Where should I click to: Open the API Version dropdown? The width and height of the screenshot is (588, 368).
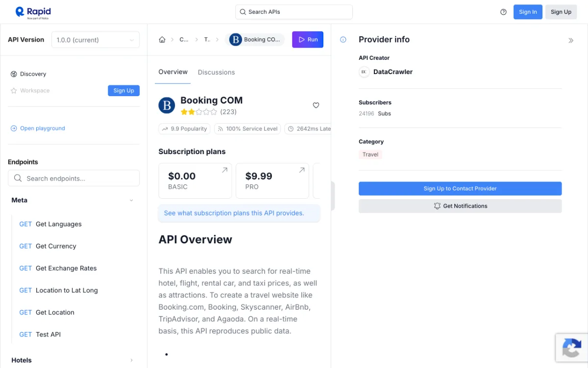point(96,40)
